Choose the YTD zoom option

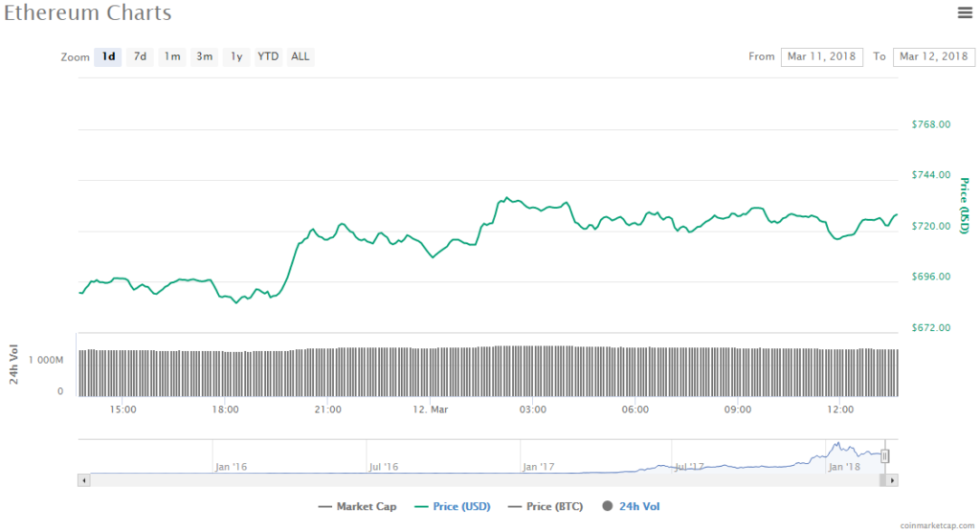[268, 56]
